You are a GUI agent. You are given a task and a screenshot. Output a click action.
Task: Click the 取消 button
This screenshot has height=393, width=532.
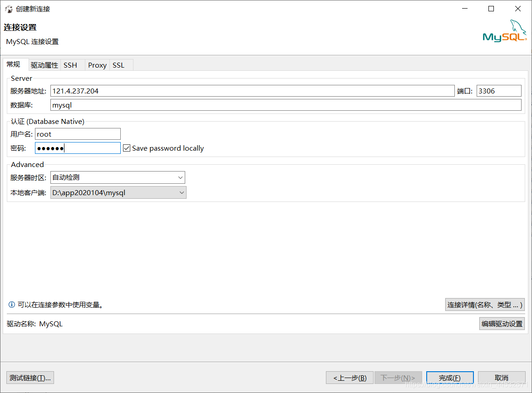(502, 378)
